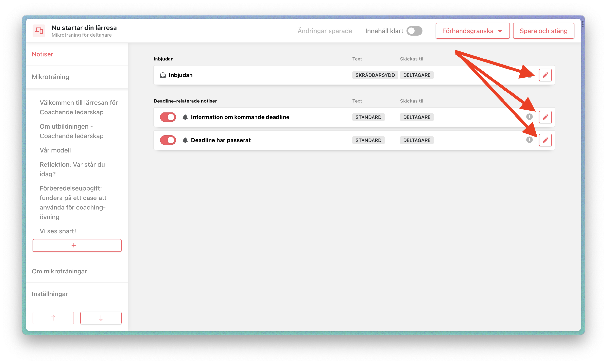Screen dimensions: 607x364
Task: Click the microtraining device icon in header
Action: 39,31
